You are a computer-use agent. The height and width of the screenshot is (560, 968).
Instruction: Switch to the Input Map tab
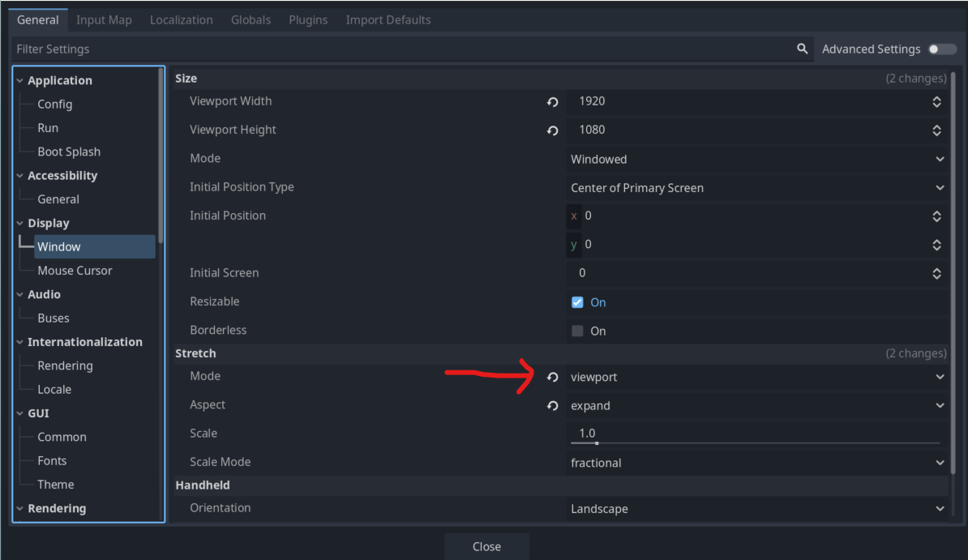[104, 19]
